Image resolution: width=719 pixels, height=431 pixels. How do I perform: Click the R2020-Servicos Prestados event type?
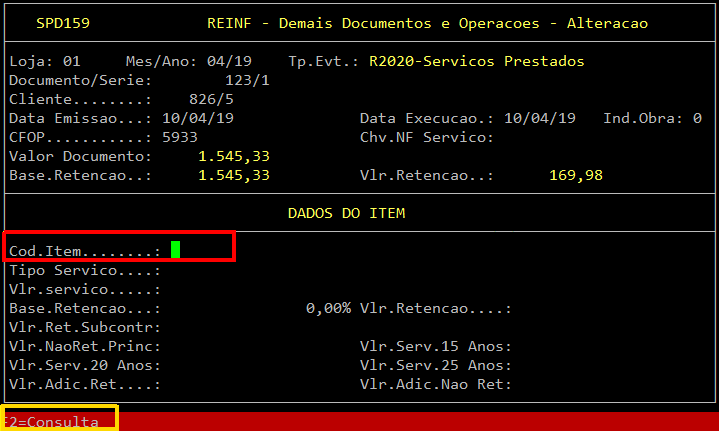point(476,62)
